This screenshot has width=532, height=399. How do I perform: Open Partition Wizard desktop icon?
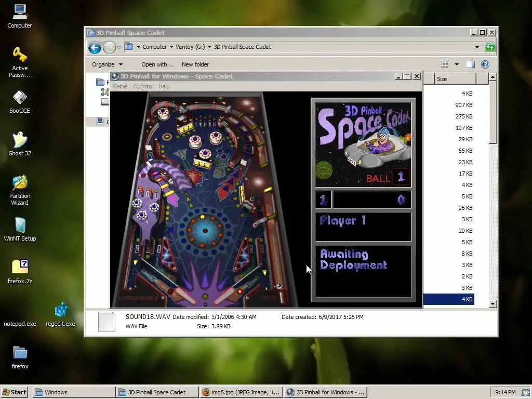click(x=20, y=190)
